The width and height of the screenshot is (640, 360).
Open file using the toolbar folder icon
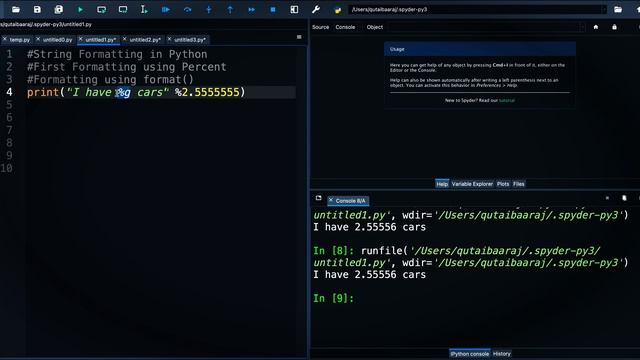point(16,9)
